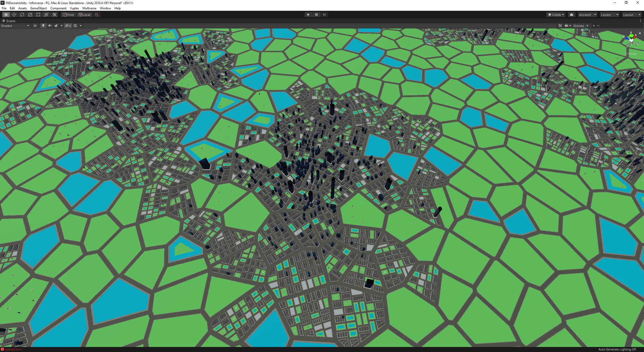Viewport: 644px width, 352px height.
Task: Toggle grid snapping icon beside Local
Action: click(x=97, y=15)
